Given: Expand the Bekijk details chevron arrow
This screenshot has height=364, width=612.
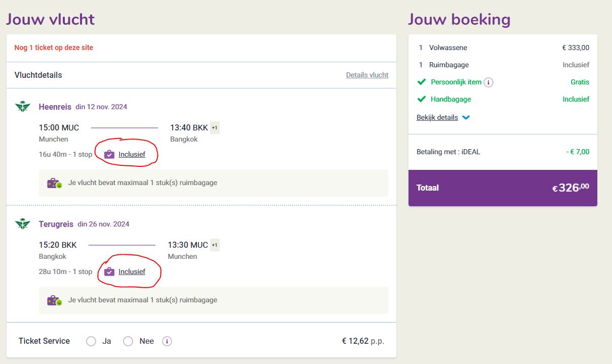Looking at the screenshot, I should point(466,118).
